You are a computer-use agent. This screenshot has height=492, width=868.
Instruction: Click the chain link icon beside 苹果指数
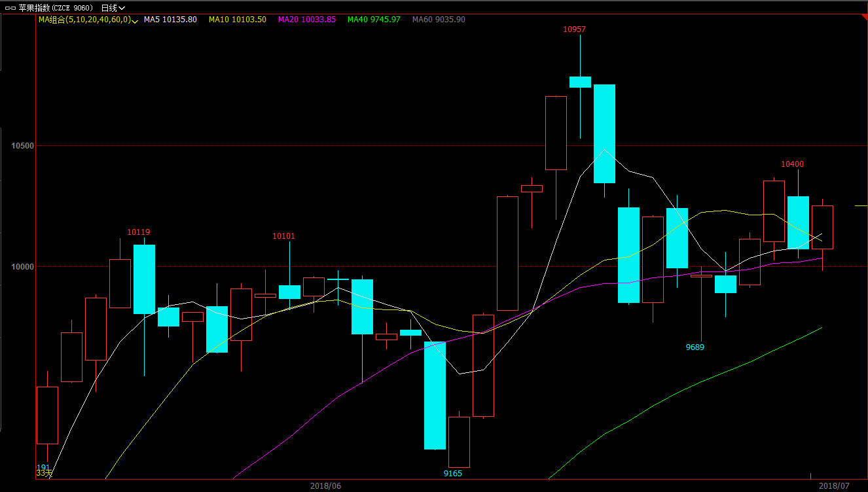click(10, 8)
